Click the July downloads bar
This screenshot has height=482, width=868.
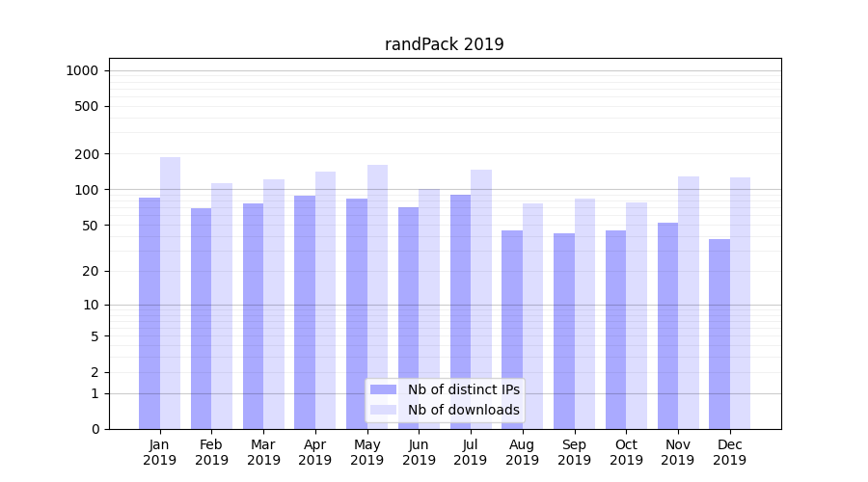[x=480, y=299]
